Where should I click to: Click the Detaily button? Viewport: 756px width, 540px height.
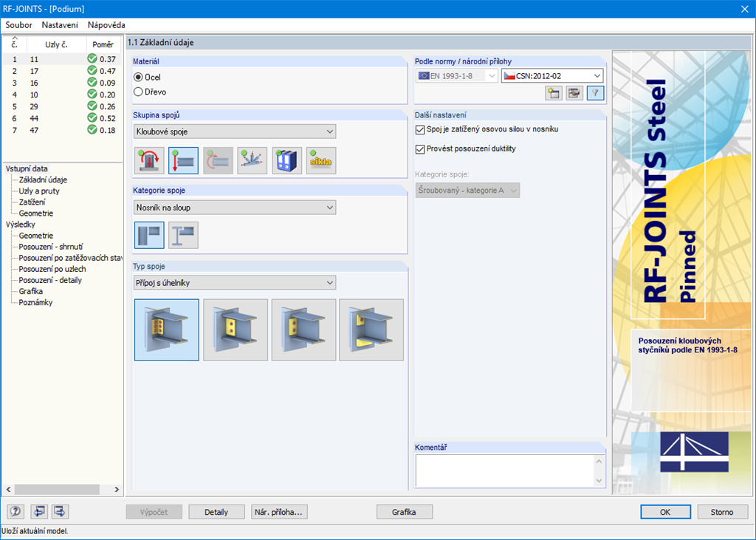[x=216, y=512]
